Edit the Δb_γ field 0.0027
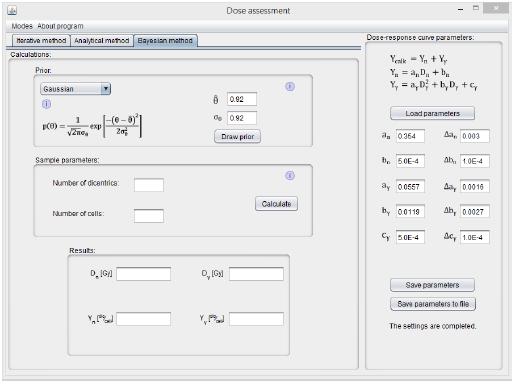This screenshot has width=512, height=386. click(475, 212)
